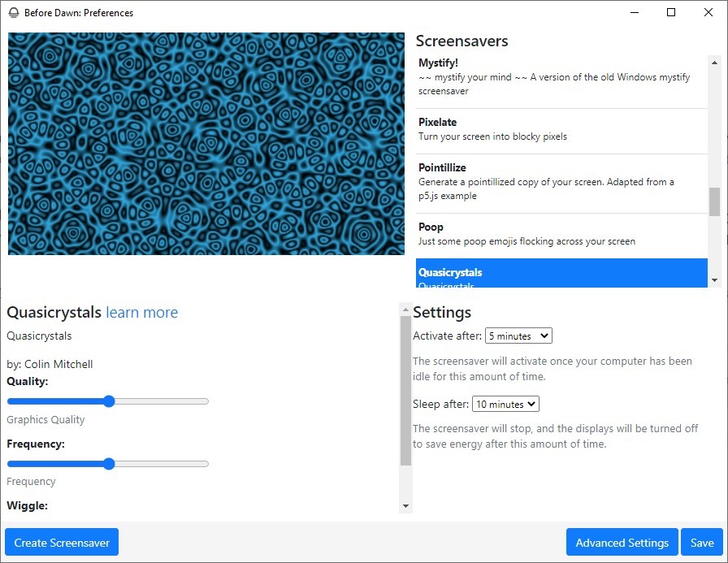Image resolution: width=728 pixels, height=563 pixels.
Task: Select the Pointillize screensaver
Action: [x=561, y=184]
